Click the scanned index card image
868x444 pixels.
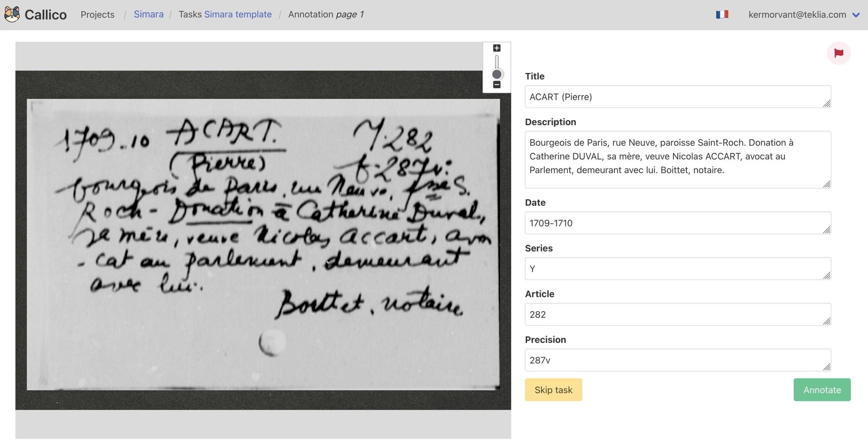tap(263, 244)
